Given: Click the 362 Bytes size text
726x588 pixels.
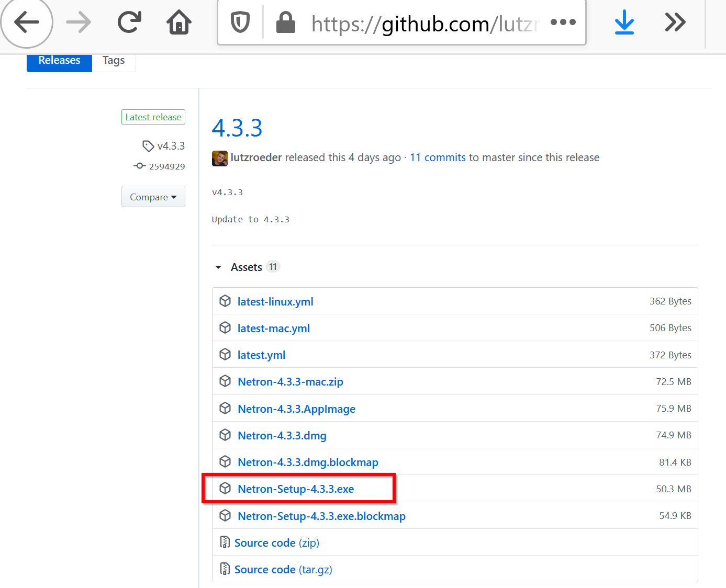Looking at the screenshot, I should 671,301.
